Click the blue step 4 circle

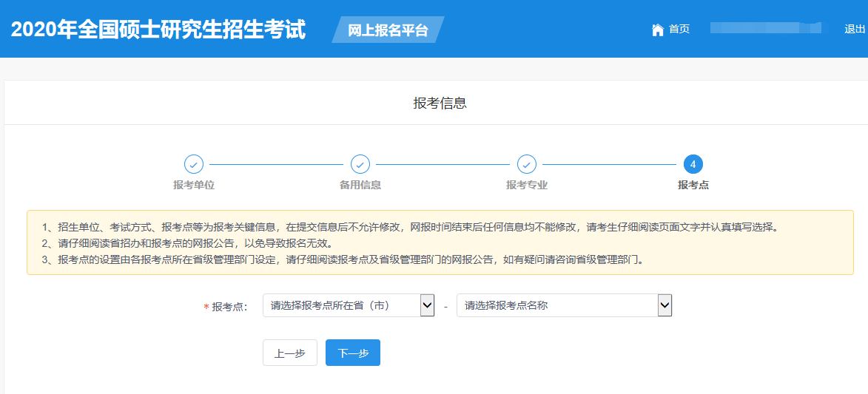(x=693, y=164)
